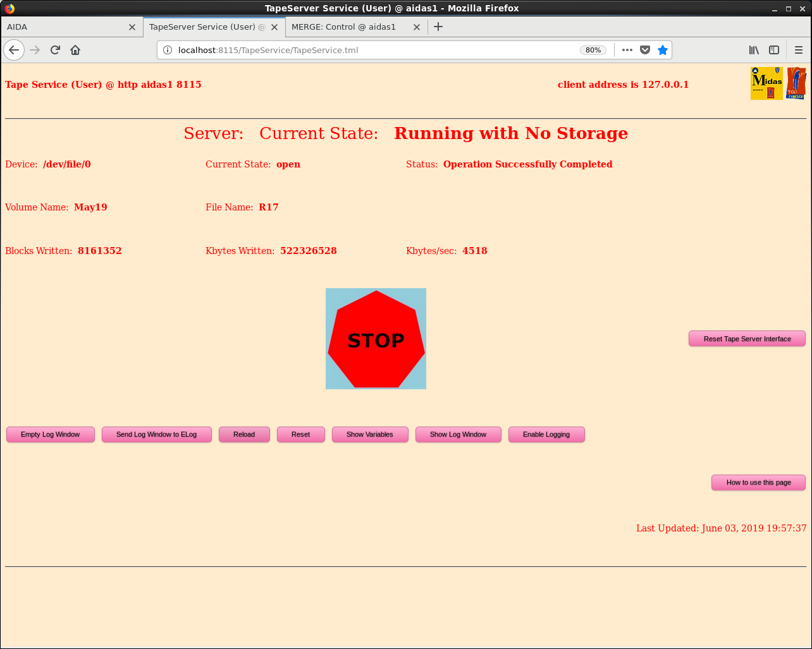Click the Show Log Window button
Screen dimensions: 812x649
458,435
